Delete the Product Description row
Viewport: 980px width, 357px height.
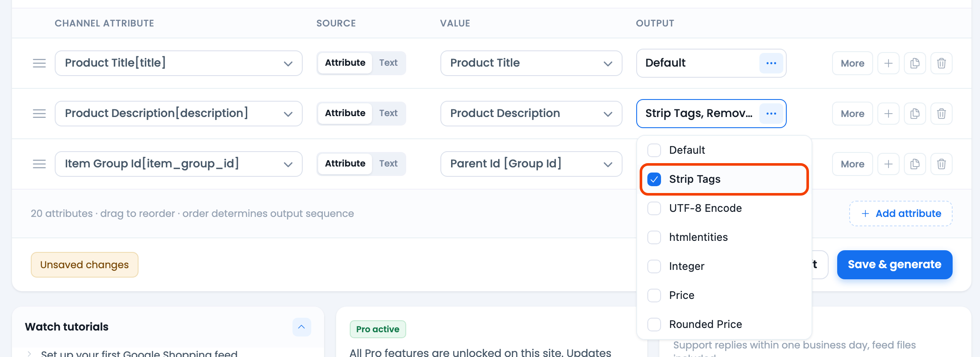point(942,114)
